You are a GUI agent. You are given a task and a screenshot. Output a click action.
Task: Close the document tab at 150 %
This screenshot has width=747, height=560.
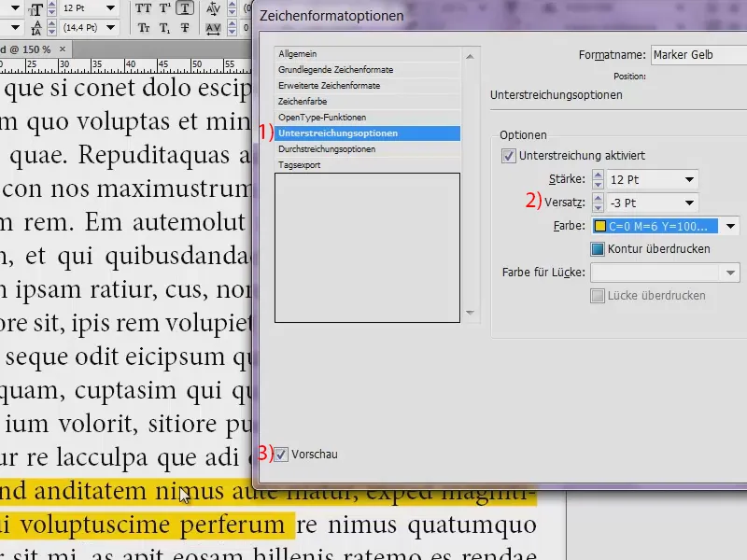click(63, 49)
